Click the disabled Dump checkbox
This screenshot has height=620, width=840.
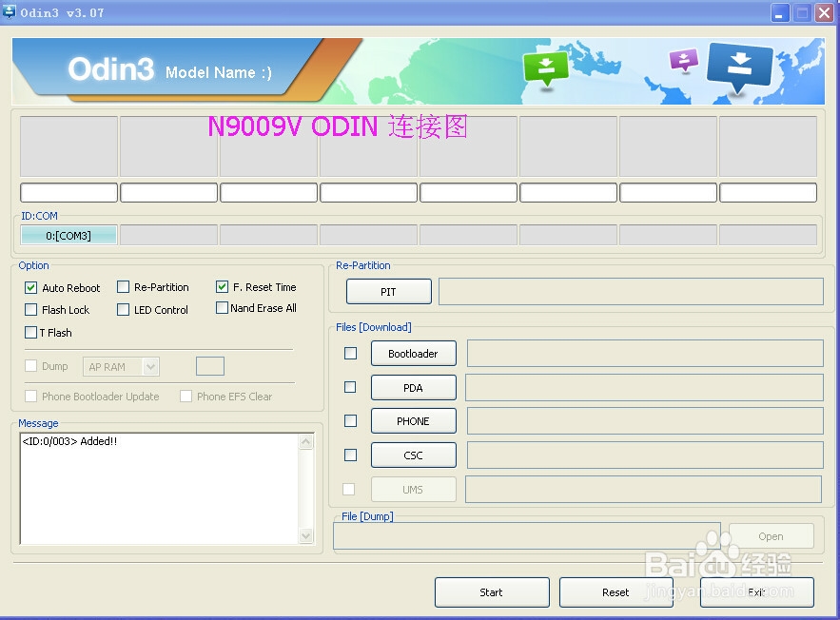[31, 366]
